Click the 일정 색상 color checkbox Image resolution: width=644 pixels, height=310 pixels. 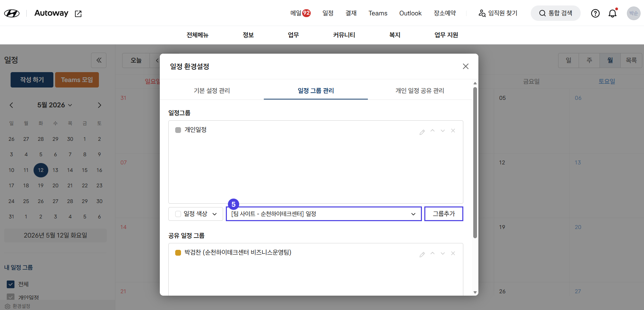click(178, 214)
